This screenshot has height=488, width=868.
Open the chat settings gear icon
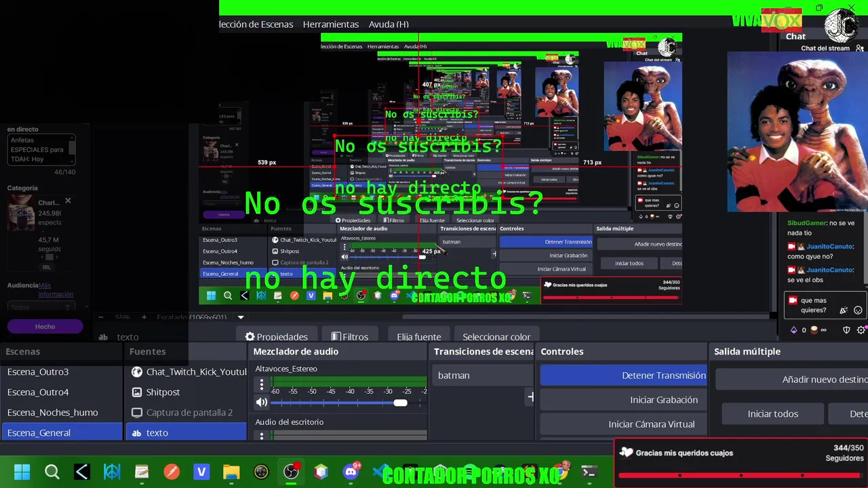pyautogui.click(x=861, y=330)
